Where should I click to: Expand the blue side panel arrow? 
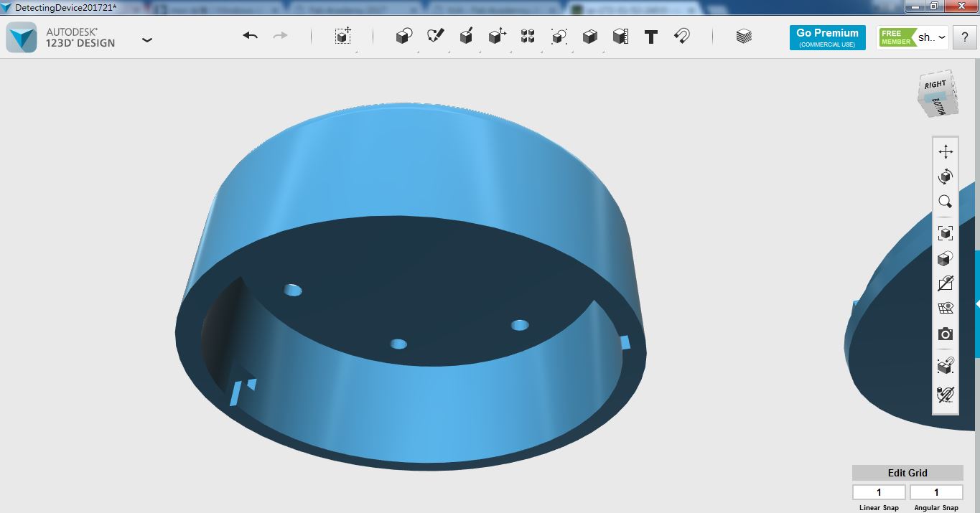point(977,304)
